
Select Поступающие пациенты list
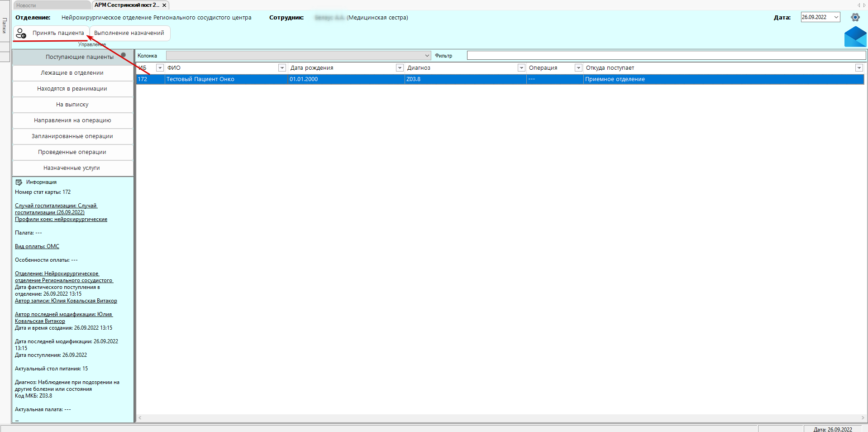point(73,57)
